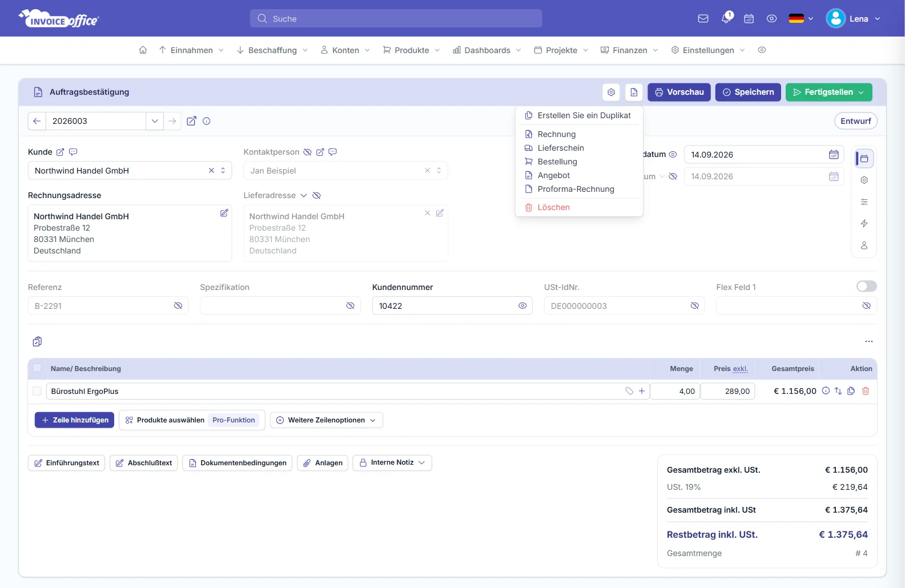Viewport: 905px width, 588px height.
Task: Click Zeile hinzufügen button
Action: tap(74, 420)
